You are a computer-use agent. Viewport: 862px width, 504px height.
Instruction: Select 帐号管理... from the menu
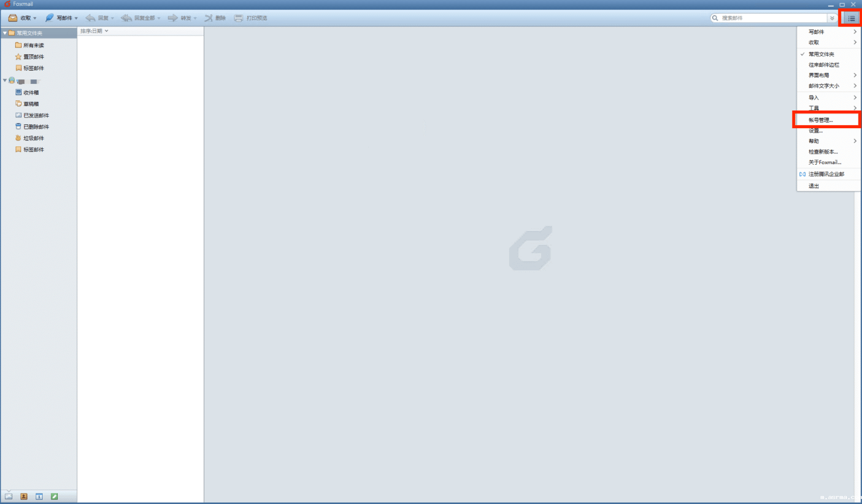pyautogui.click(x=821, y=120)
